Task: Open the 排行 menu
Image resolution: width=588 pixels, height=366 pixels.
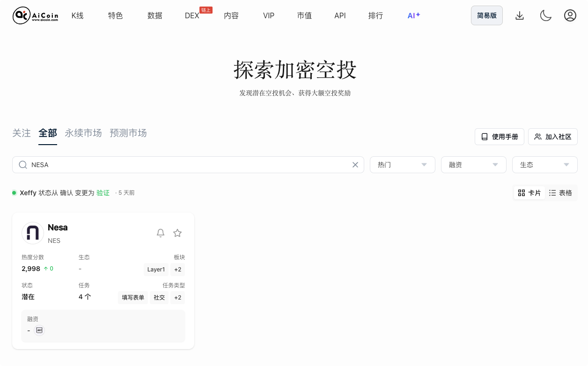Action: pos(375,15)
